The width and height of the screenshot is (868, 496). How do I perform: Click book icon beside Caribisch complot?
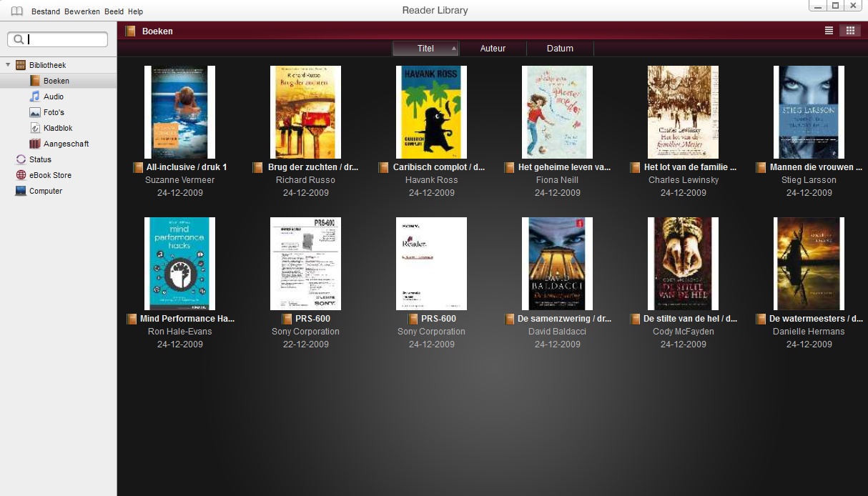coord(384,167)
